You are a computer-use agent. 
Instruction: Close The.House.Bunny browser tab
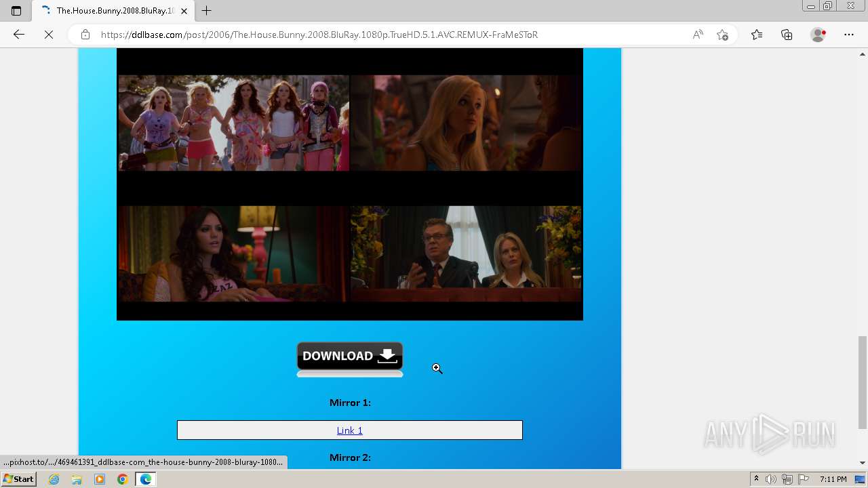tap(184, 11)
